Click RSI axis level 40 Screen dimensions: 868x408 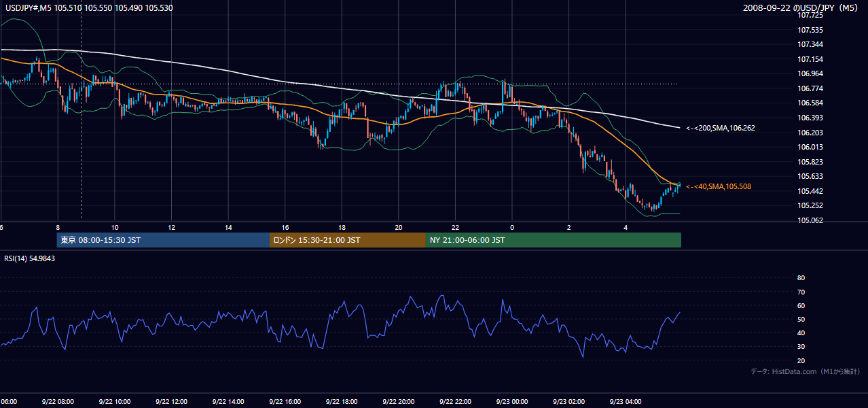pos(801,333)
